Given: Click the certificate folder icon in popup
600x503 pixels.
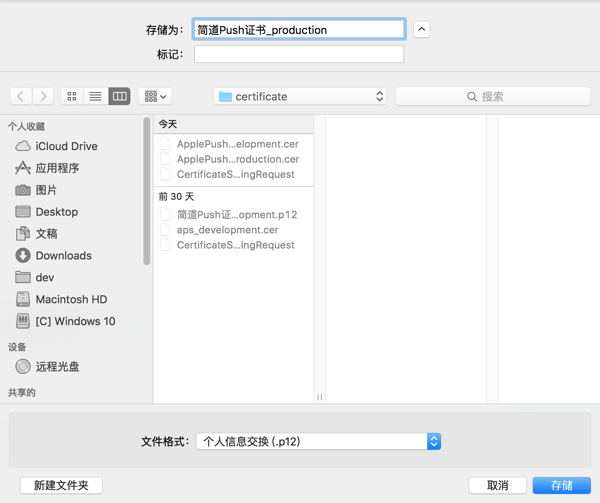Looking at the screenshot, I should click(225, 96).
